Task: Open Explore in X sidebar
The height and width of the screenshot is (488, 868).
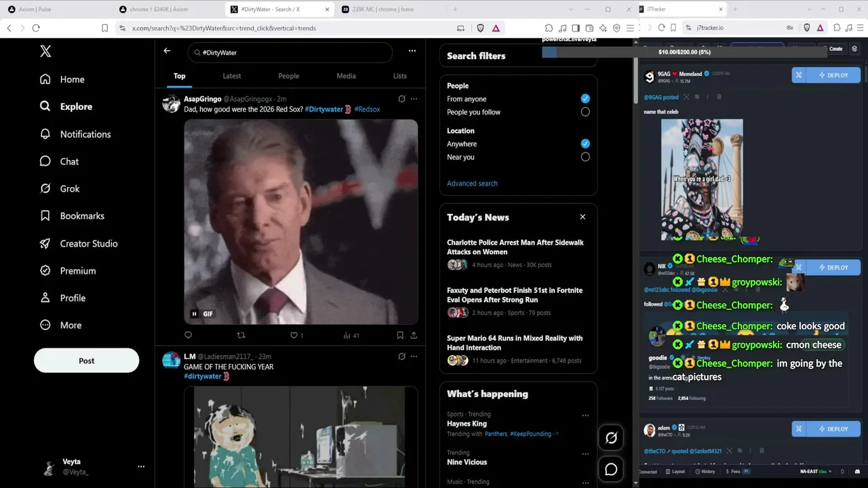Action: point(66,106)
